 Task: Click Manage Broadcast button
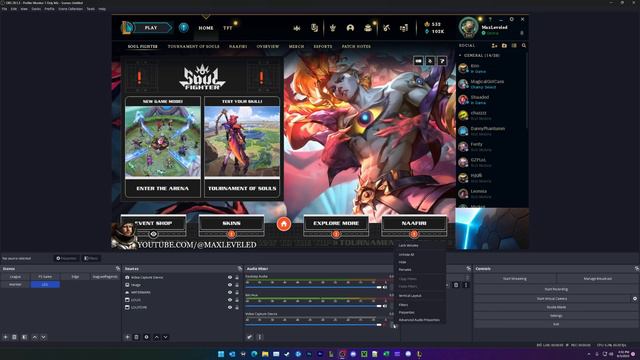click(x=598, y=279)
